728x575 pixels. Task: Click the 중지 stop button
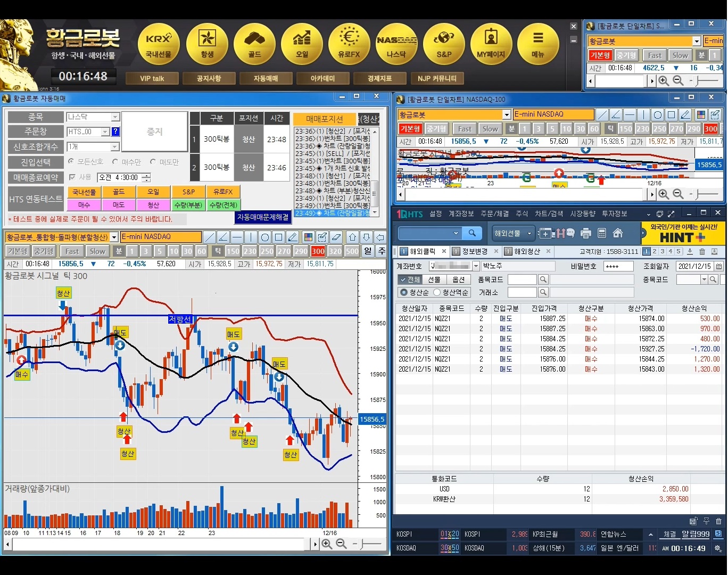[155, 132]
